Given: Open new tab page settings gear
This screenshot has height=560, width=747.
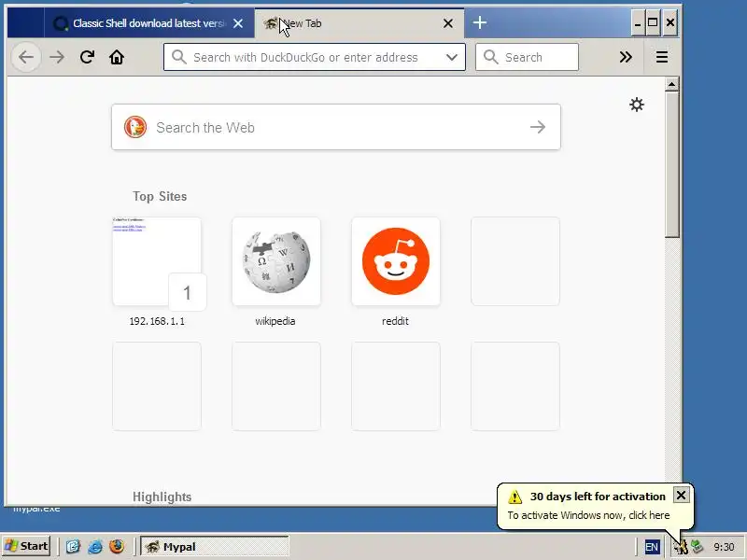Looking at the screenshot, I should point(637,105).
